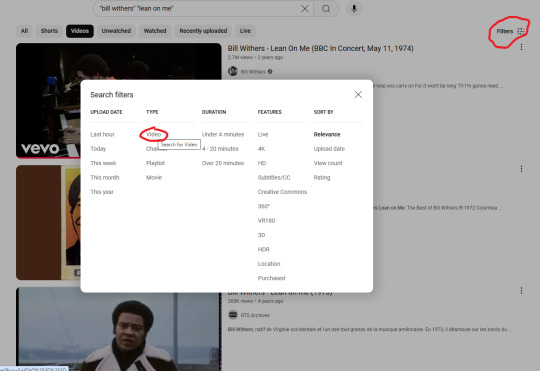This screenshot has height=371, width=540.
Task: Filter upload date by This year
Action: tap(102, 192)
